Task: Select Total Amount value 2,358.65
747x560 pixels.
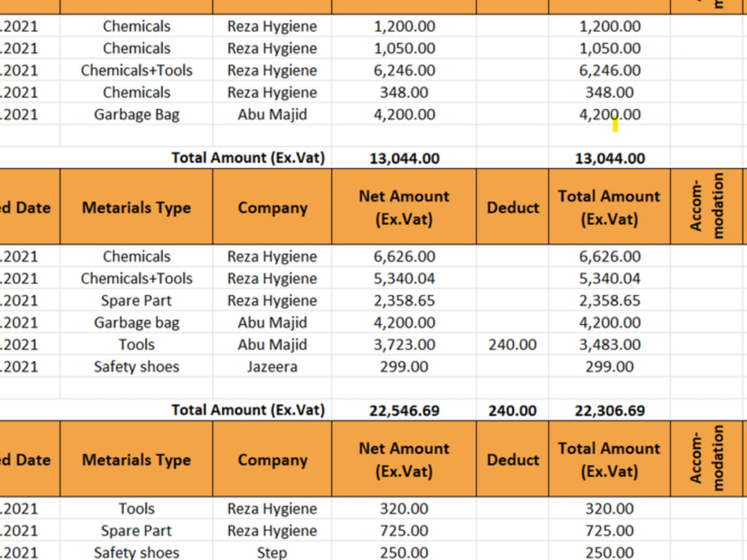Action: click(610, 300)
